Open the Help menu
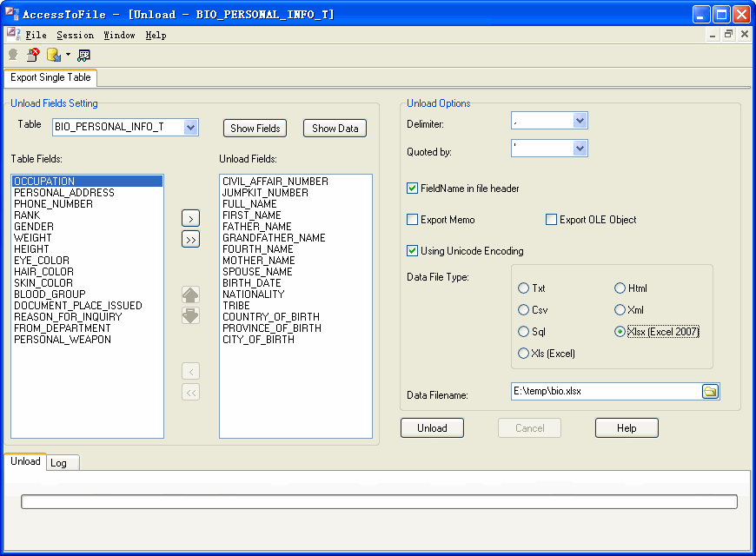This screenshot has height=556, width=756. (x=156, y=35)
